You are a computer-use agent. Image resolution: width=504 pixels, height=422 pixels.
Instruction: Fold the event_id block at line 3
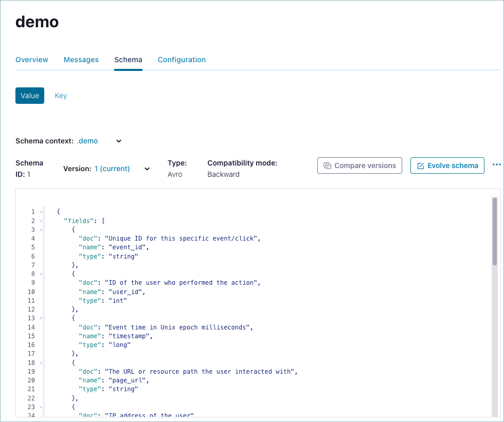tap(41, 230)
